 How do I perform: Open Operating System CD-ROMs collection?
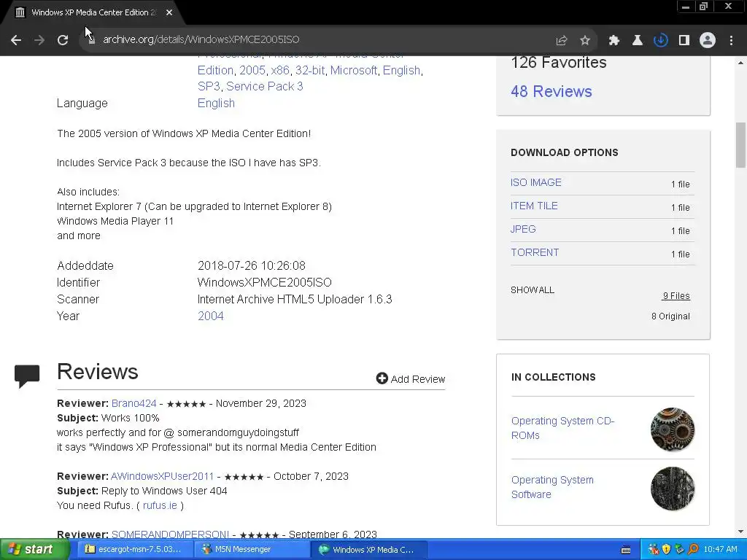tap(562, 428)
